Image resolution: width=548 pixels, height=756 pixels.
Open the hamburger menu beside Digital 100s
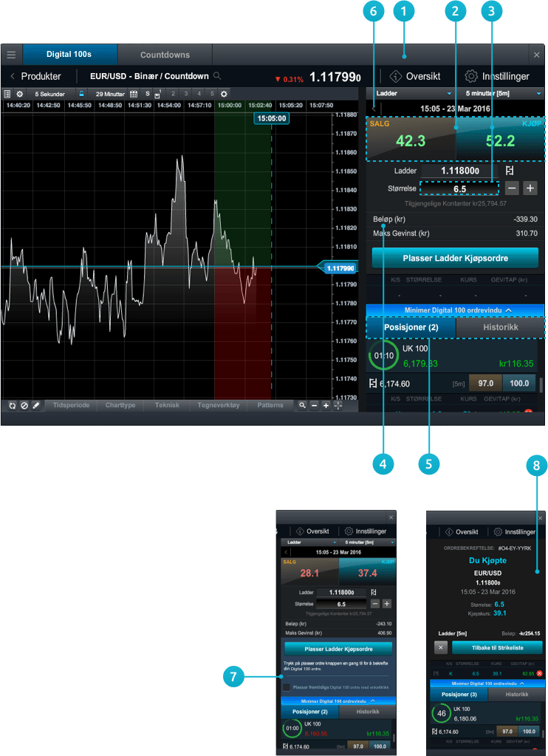[11, 55]
